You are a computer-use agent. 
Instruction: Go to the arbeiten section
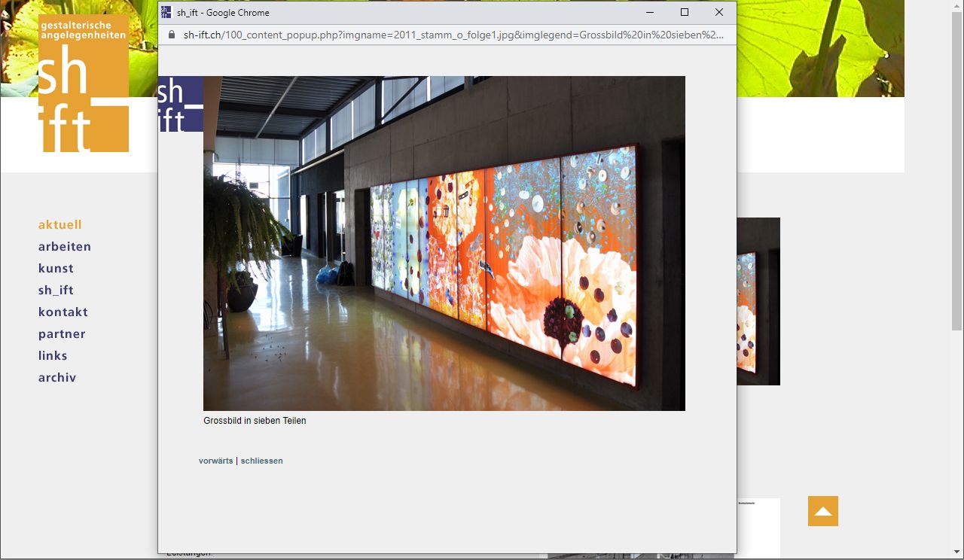[65, 247]
